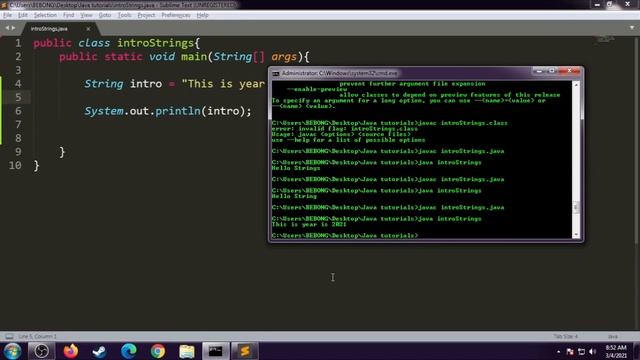Open Steam from the taskbar

99,351
